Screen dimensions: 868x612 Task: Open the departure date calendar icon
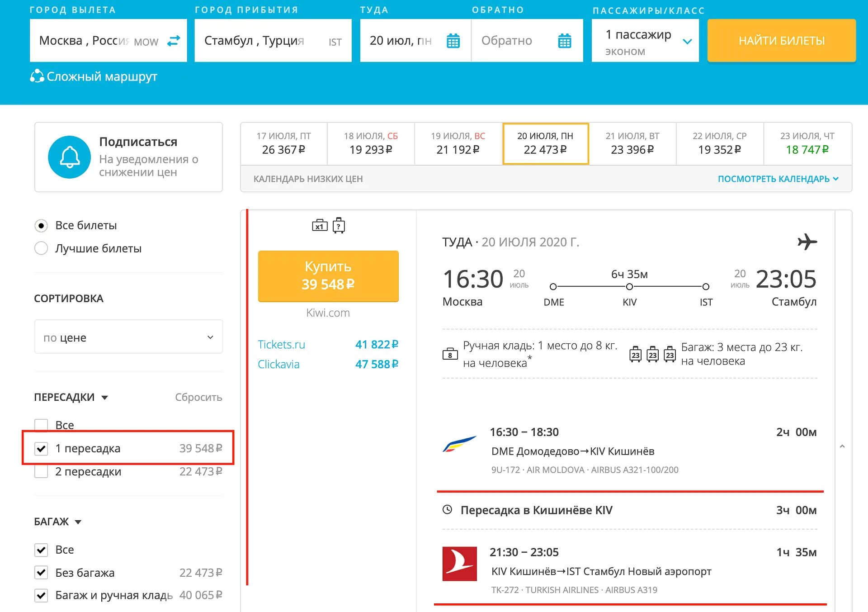(453, 41)
